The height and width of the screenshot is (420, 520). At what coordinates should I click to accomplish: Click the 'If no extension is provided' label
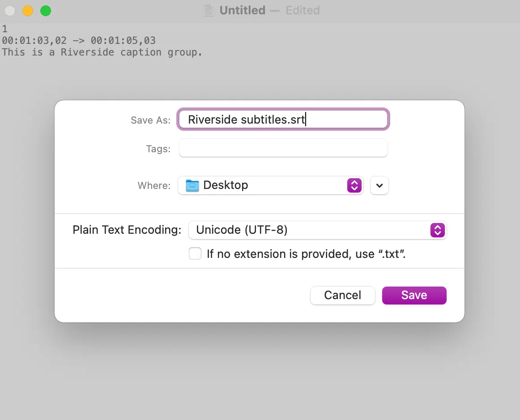click(x=306, y=254)
